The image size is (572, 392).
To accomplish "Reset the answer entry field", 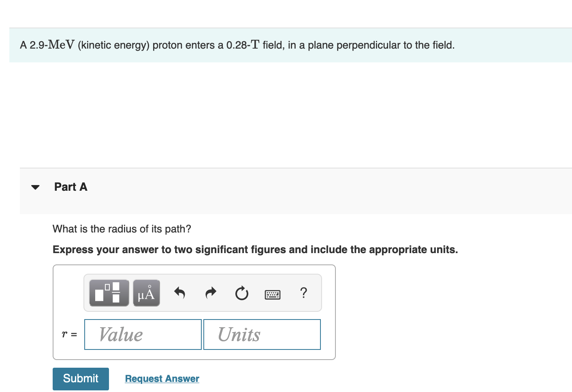I will [241, 293].
